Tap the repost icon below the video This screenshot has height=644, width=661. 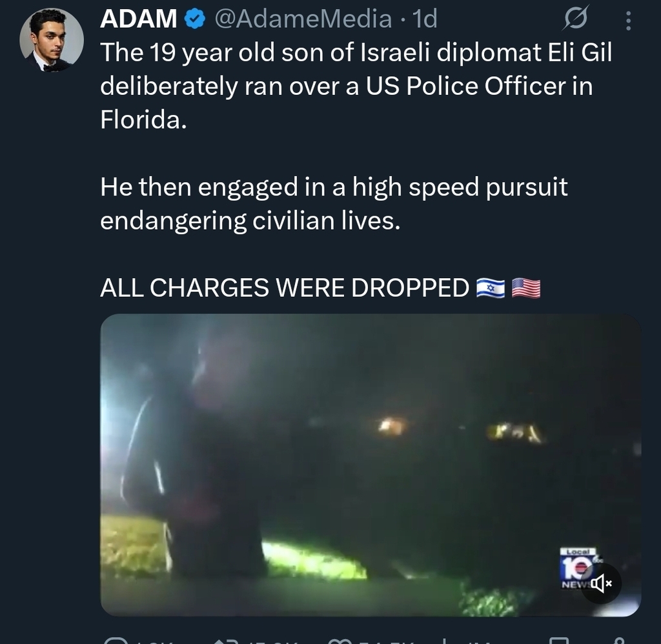pos(227,641)
